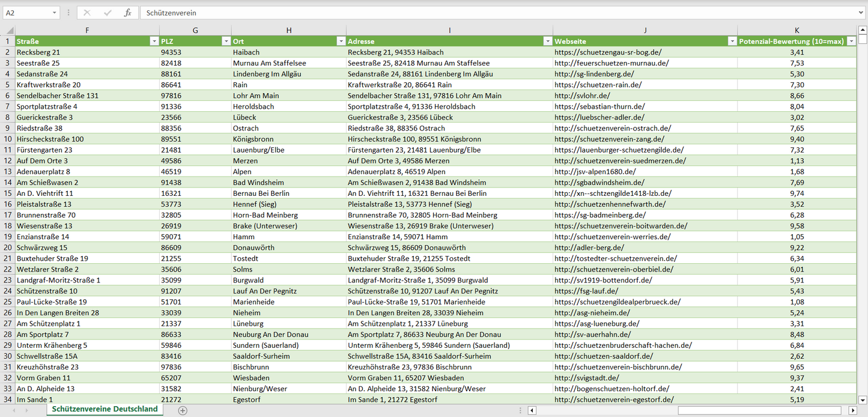Click the Insert Function fx icon
The height and width of the screenshot is (417, 868).
coord(127,13)
